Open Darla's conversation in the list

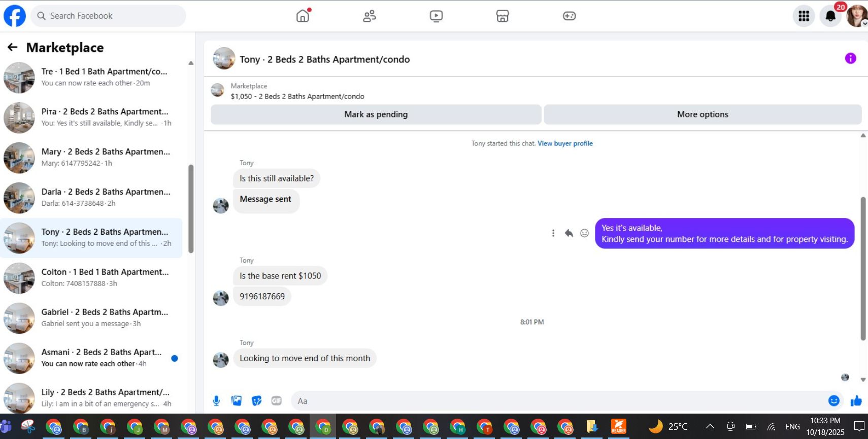point(91,198)
